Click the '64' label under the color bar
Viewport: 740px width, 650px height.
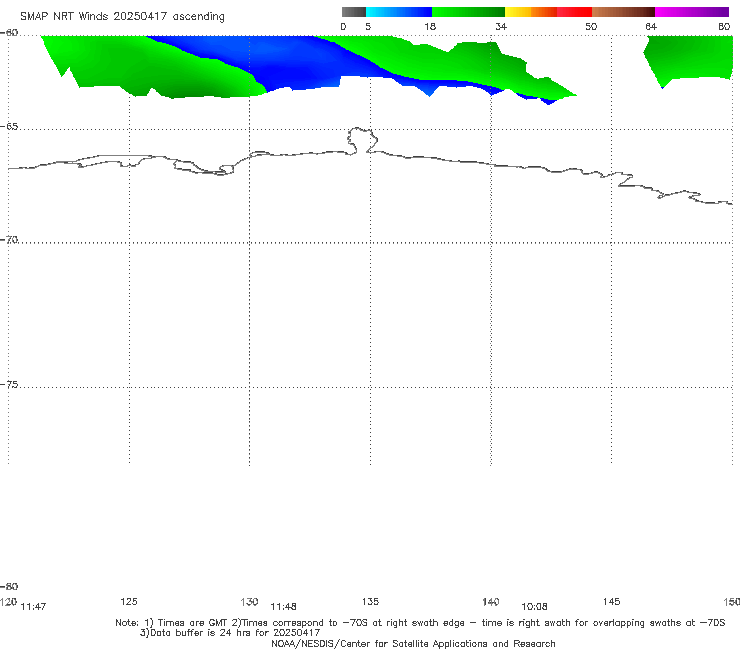click(651, 27)
